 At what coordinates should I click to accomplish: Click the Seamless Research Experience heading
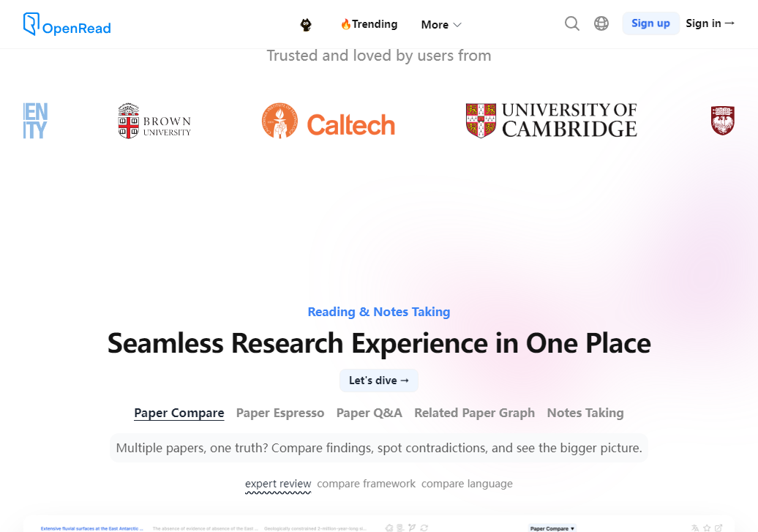[379, 343]
